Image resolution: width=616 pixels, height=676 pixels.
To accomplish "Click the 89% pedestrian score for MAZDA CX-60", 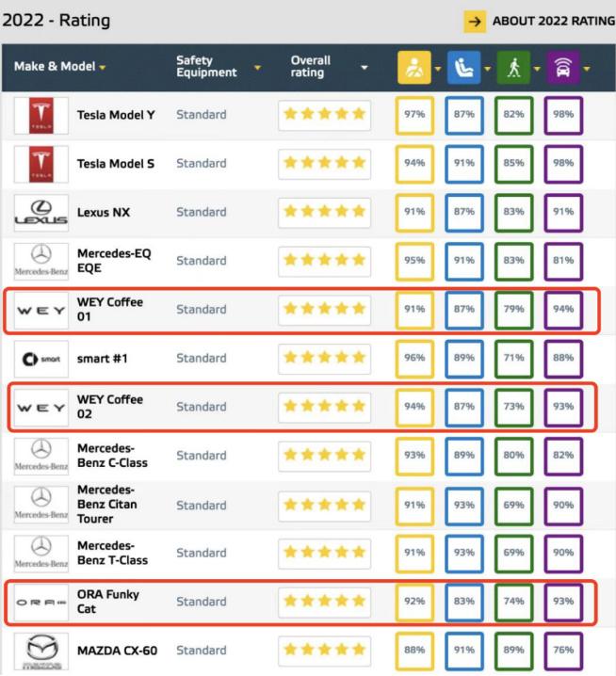I will 513,651.
